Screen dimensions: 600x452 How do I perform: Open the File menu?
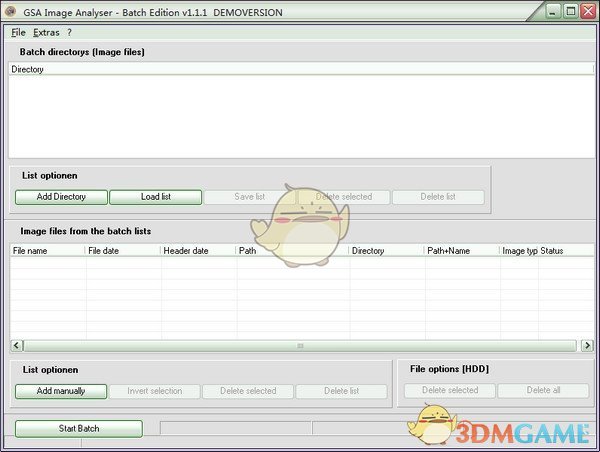(x=18, y=33)
